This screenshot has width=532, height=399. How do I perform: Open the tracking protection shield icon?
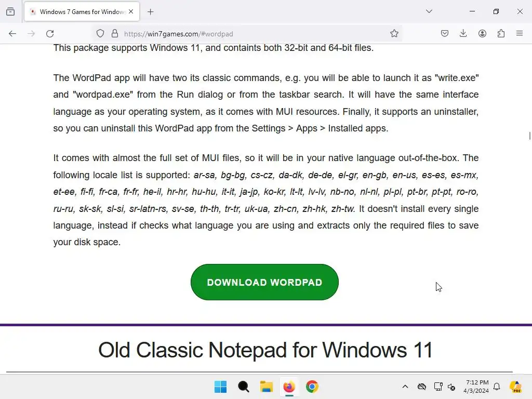click(x=100, y=34)
